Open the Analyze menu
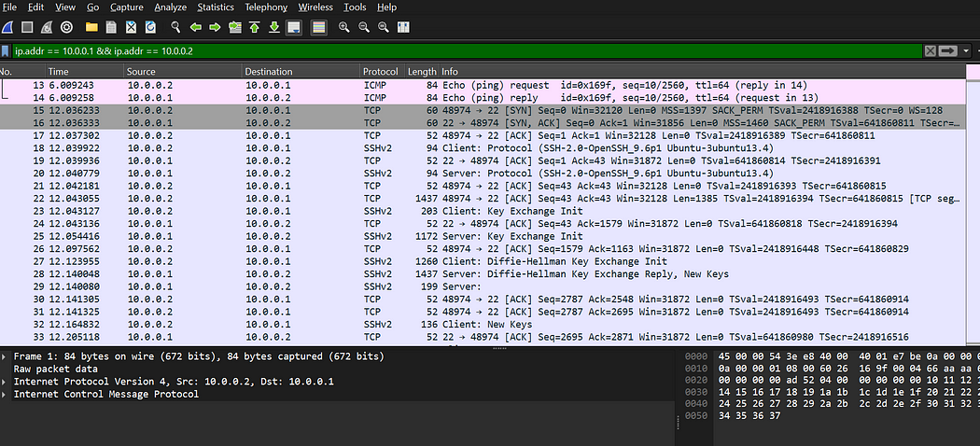This screenshot has height=446, width=980. [171, 7]
